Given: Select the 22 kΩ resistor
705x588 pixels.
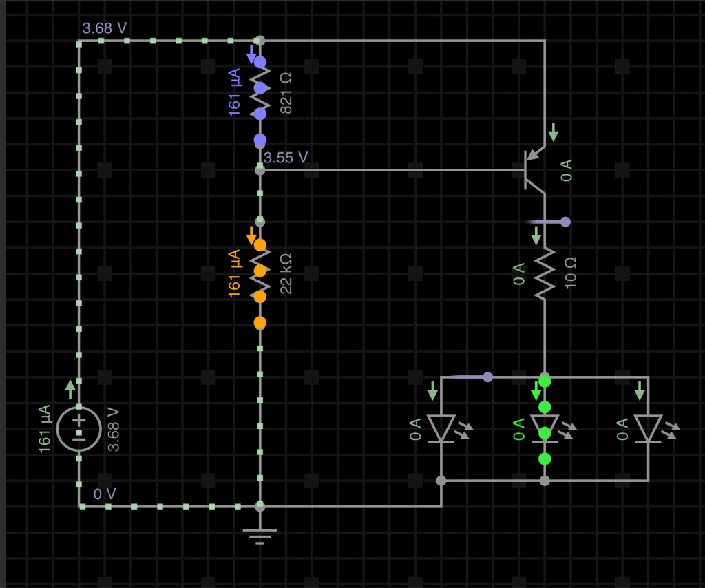Looking at the screenshot, I should tap(260, 271).
